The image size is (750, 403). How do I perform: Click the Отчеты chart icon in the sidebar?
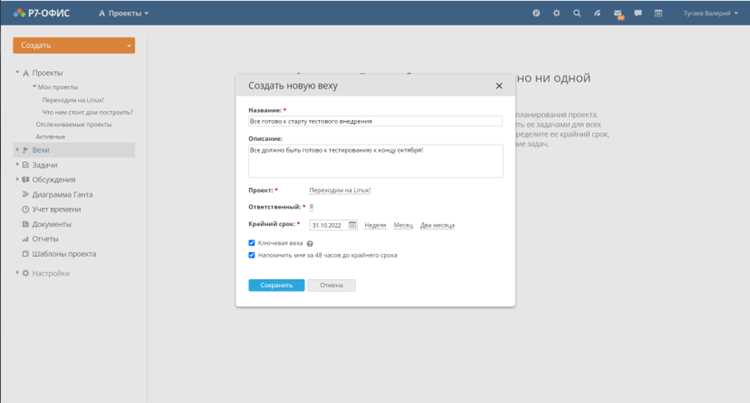(25, 239)
